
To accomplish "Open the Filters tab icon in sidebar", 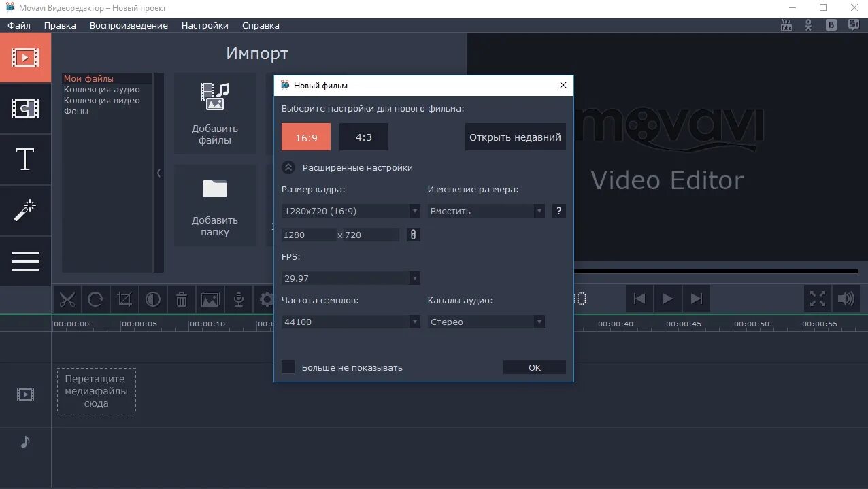I will click(25, 108).
